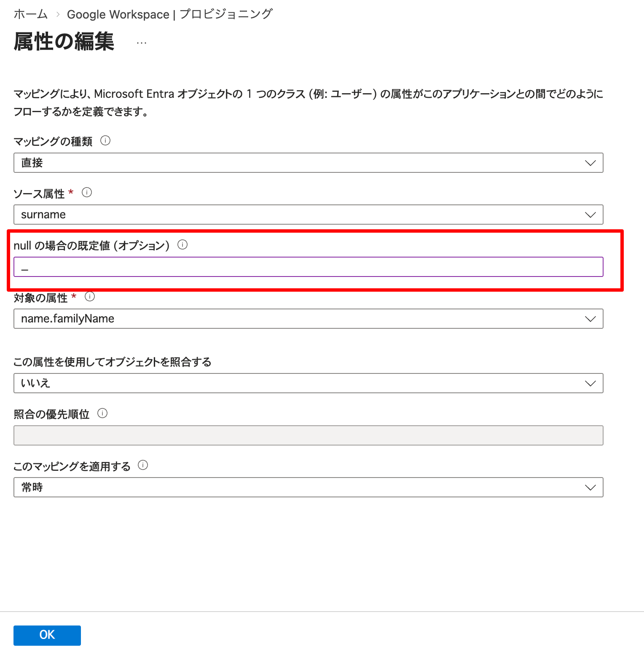This screenshot has width=644, height=655.
Task: Navigate to ホーム via breadcrumb
Action: (30, 14)
